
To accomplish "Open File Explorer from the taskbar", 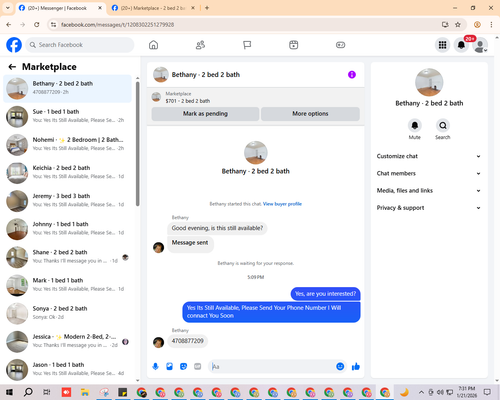I will point(85,392).
